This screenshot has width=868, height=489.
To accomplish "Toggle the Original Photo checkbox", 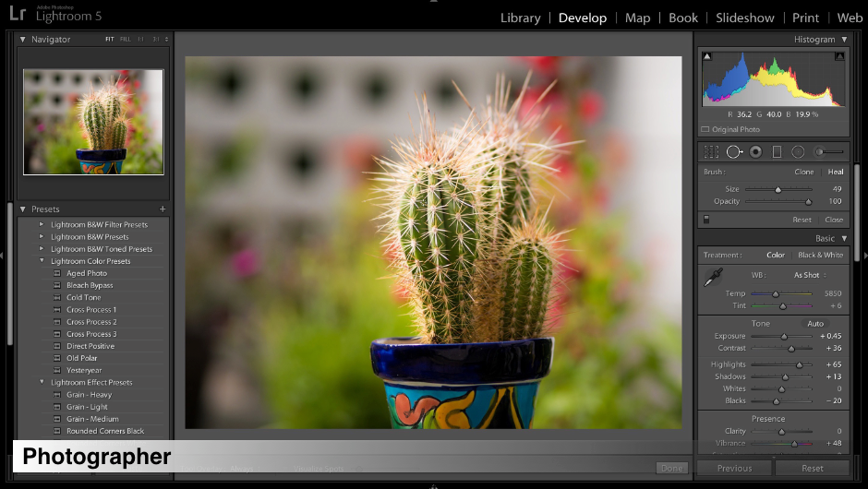I will pos(705,129).
